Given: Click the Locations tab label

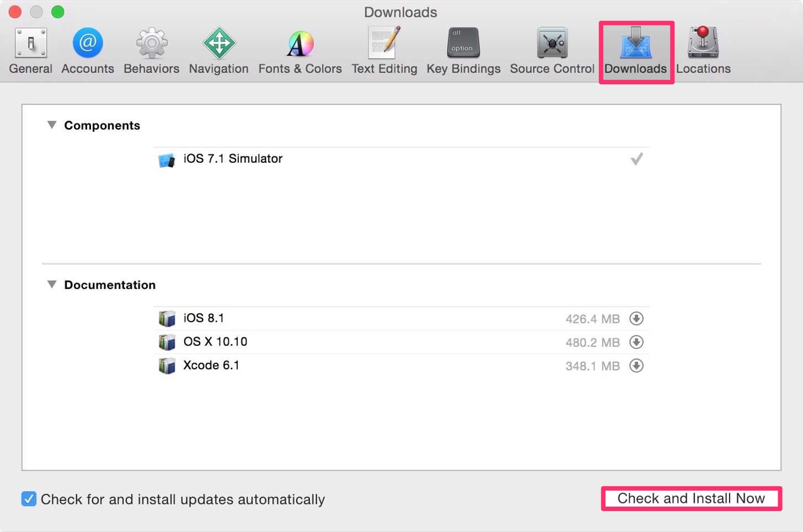Looking at the screenshot, I should [x=703, y=69].
